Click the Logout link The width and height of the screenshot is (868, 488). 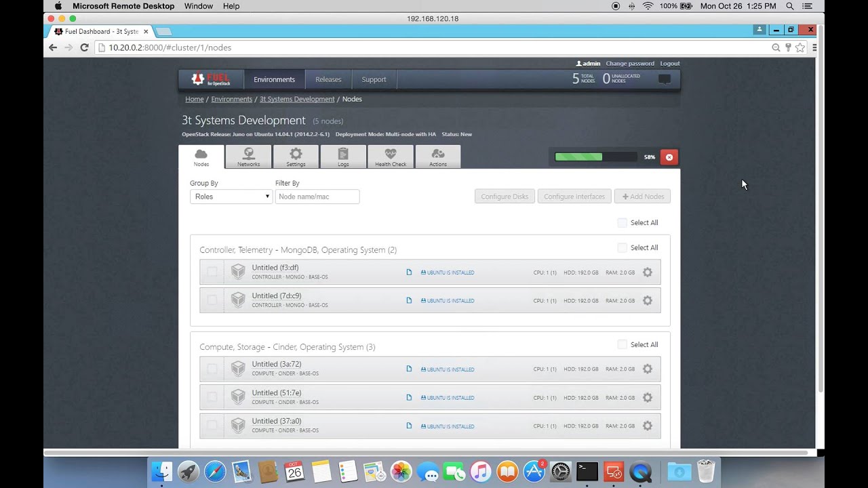(670, 63)
